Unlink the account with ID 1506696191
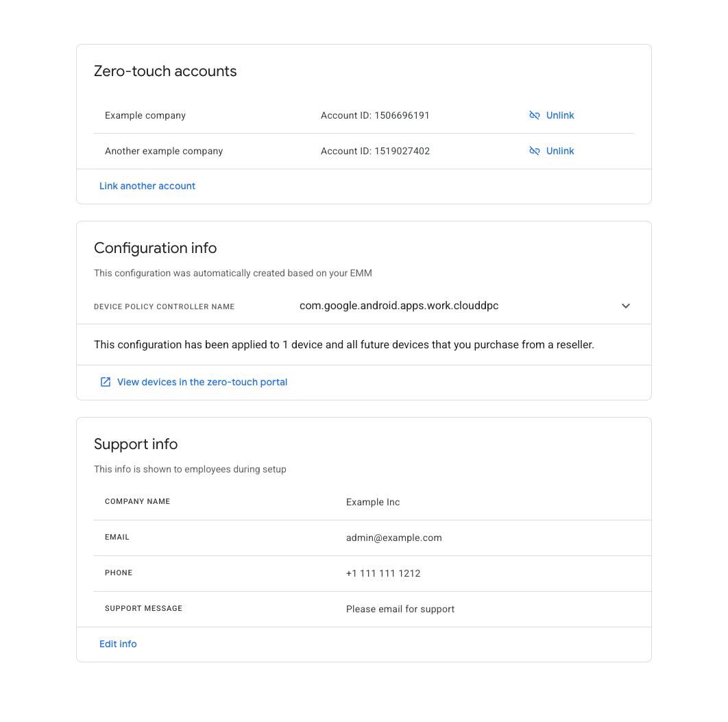The image size is (728, 722). tap(560, 115)
